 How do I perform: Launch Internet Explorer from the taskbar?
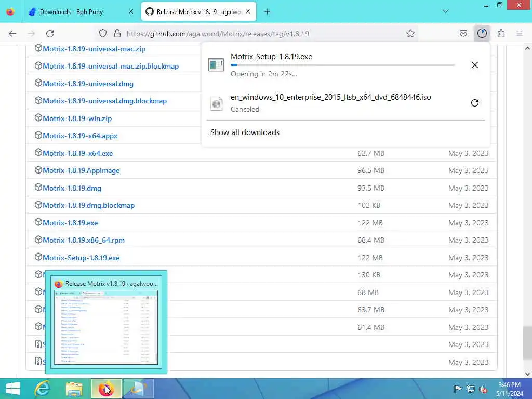click(x=43, y=389)
